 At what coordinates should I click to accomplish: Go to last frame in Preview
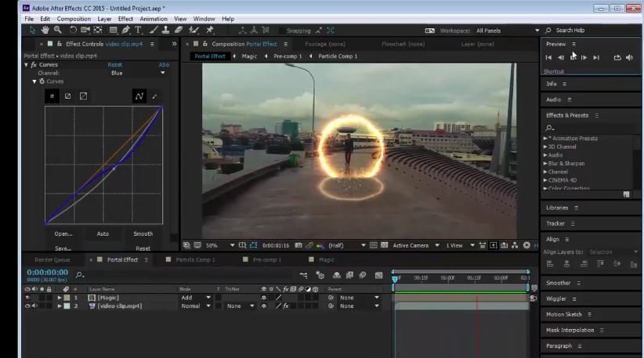[x=596, y=57]
